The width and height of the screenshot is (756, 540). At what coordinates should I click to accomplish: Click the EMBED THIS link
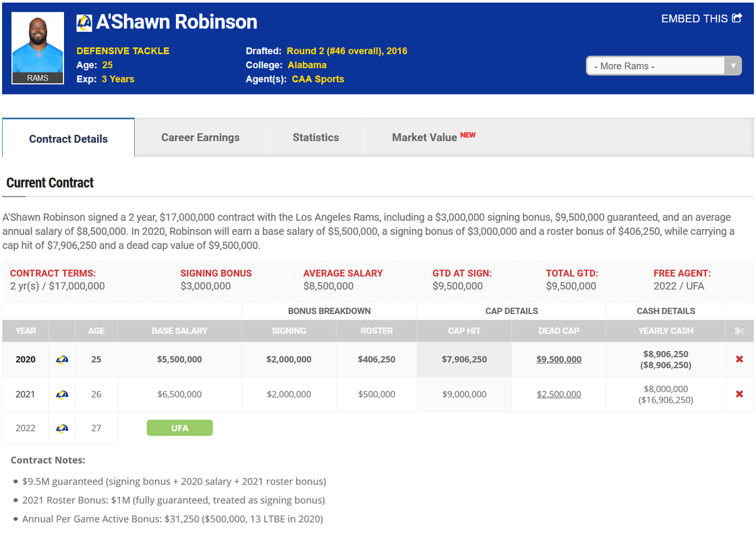[701, 18]
